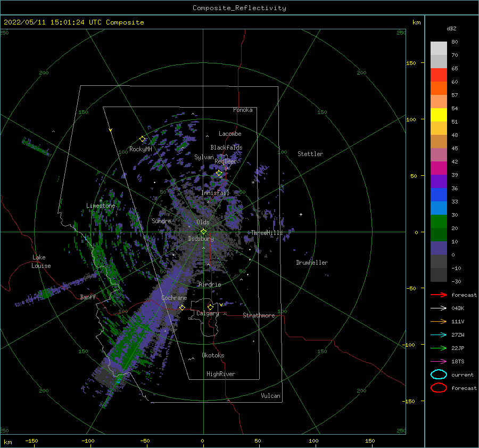Click the Didsbury city label

click(x=201, y=239)
